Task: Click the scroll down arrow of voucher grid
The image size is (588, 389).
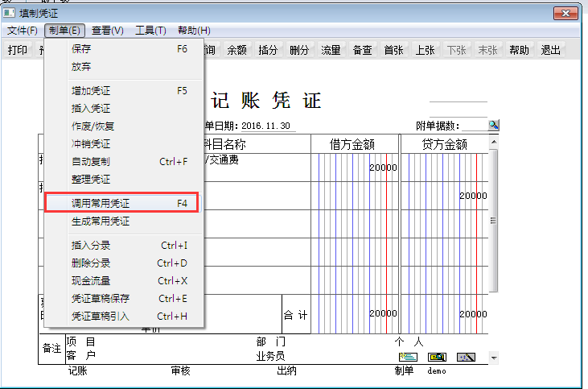Action: coord(493,357)
